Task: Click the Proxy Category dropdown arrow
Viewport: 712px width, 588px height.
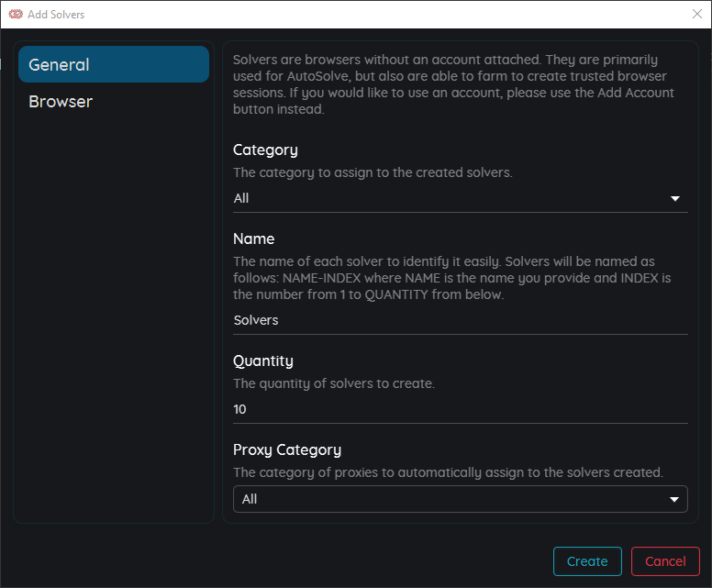Action: 673,499
